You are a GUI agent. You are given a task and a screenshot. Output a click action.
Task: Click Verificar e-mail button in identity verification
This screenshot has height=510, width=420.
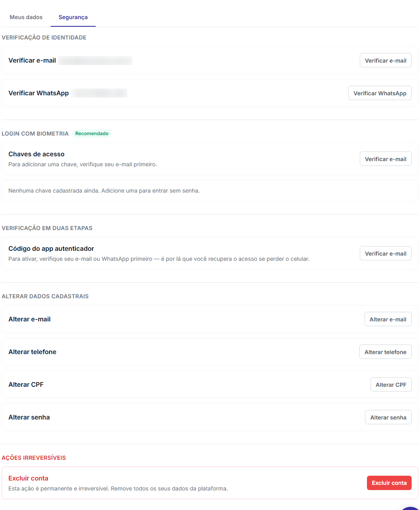[x=385, y=61]
